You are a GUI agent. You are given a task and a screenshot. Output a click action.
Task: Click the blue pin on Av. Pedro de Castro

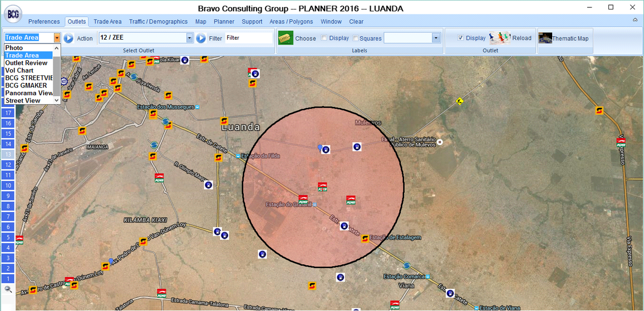(110, 261)
